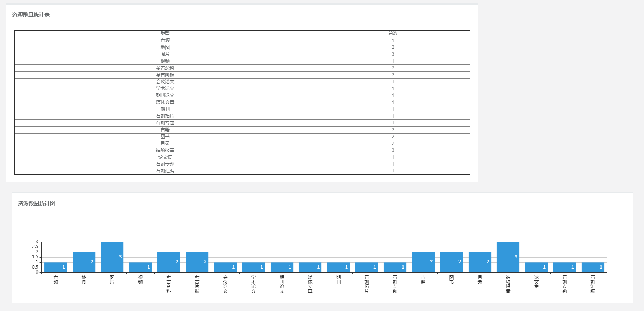Viewport: 644px width, 311px height.
Task: Select the 考古资料 chart bar
Action: (169, 262)
